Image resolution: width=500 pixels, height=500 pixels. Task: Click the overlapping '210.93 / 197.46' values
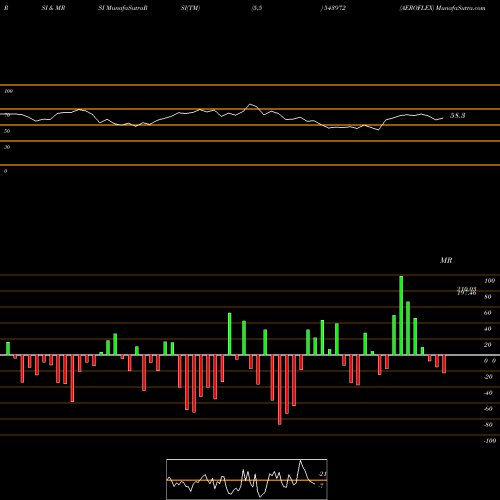[x=467, y=291]
